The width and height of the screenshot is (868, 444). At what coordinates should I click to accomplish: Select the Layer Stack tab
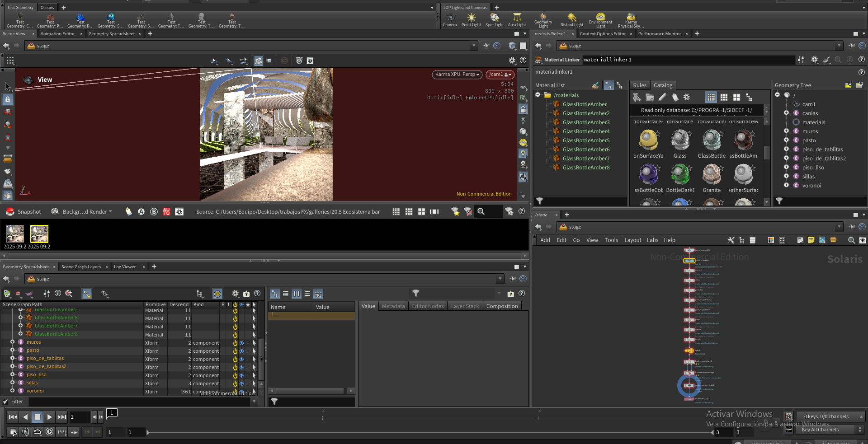tap(465, 306)
